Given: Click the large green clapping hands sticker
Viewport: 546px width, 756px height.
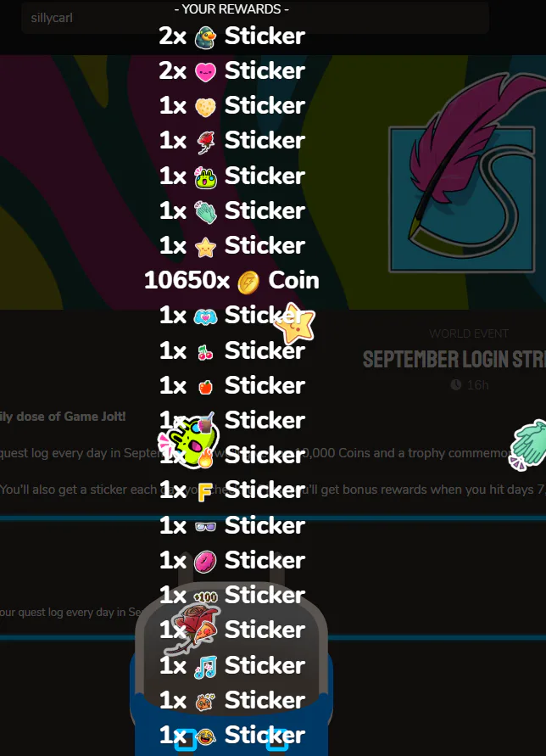Looking at the screenshot, I should (528, 444).
